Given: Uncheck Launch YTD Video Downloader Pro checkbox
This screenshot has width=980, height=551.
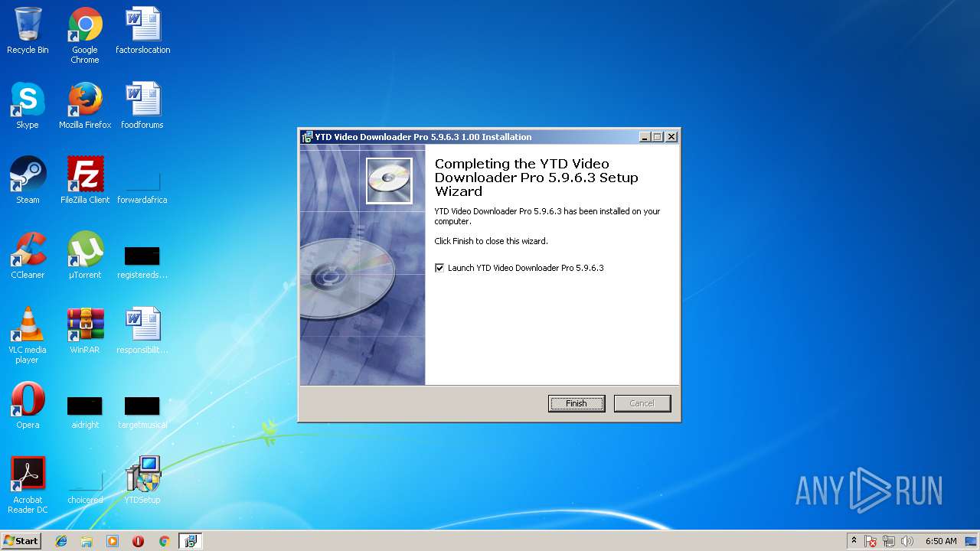Looking at the screenshot, I should [439, 268].
